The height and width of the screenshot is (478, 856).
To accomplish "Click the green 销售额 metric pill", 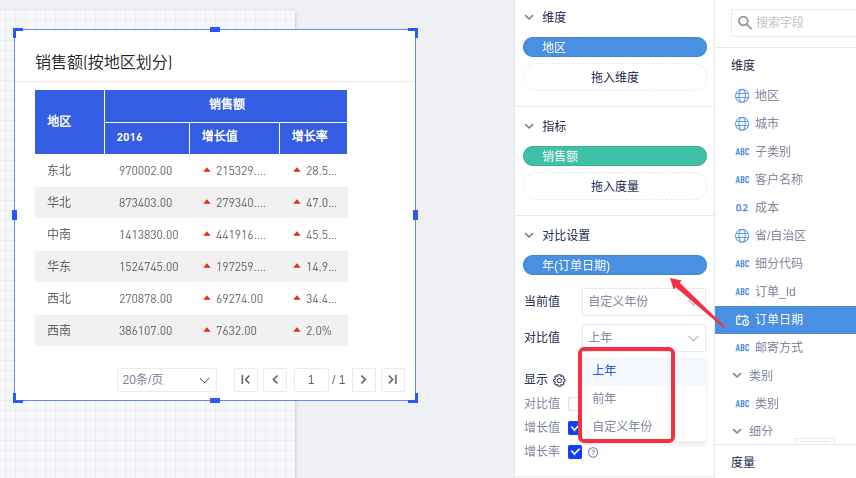I will click(615, 156).
